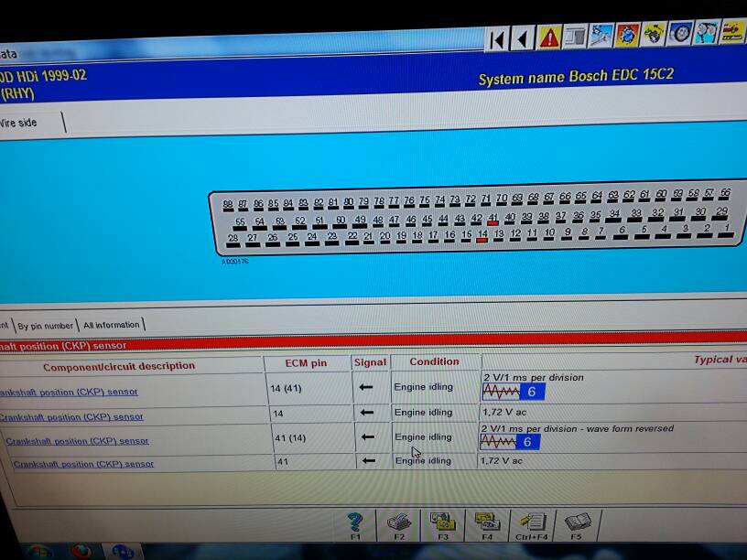
Task: Open Firefox from the Windows taskbar
Action: 81,552
